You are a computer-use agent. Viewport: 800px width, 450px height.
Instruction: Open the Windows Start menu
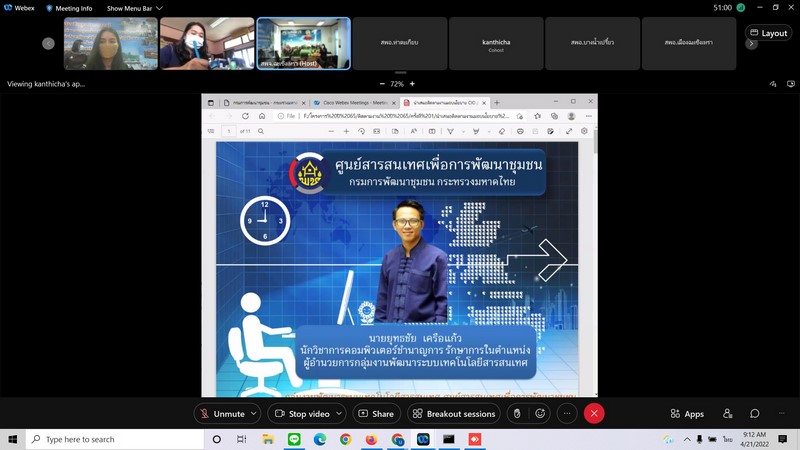point(13,439)
